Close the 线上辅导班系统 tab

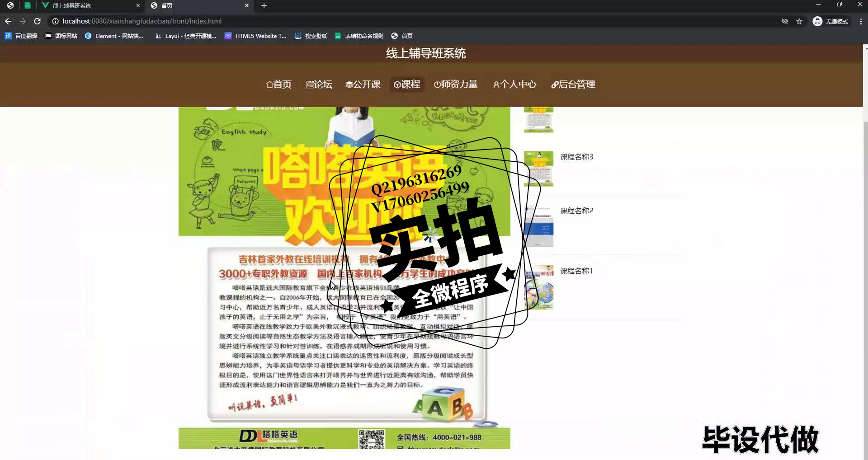(138, 5)
